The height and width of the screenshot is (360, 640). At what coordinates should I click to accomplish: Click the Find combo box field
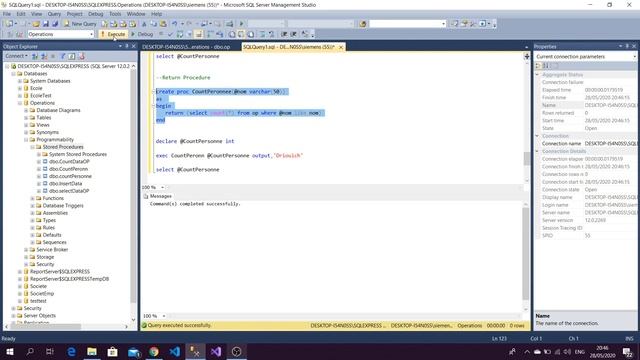(407, 24)
